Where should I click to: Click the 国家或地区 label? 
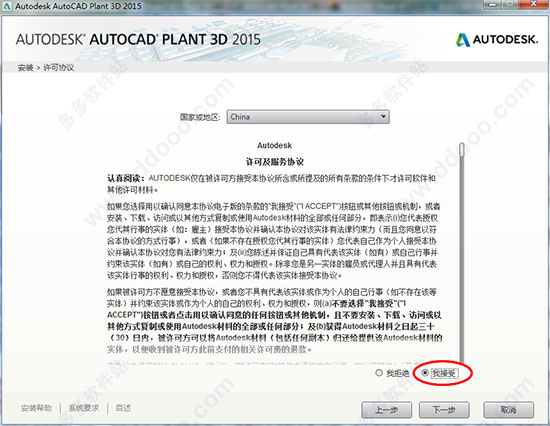pos(200,117)
